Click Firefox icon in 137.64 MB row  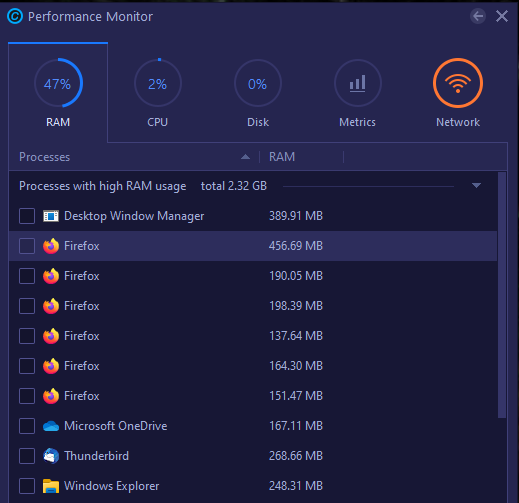pyautogui.click(x=51, y=336)
